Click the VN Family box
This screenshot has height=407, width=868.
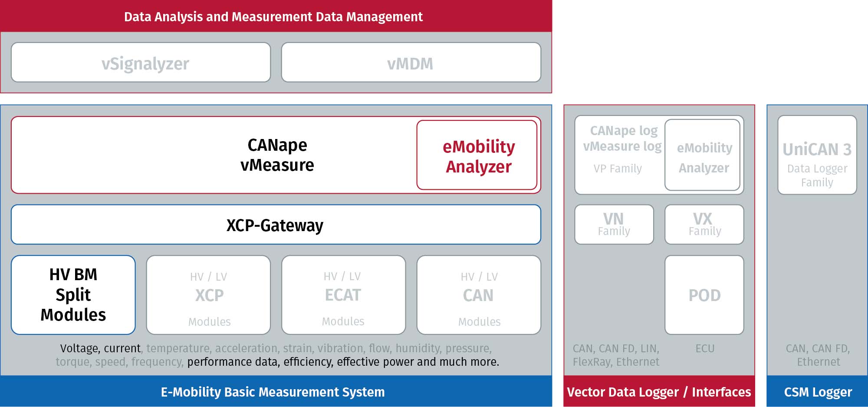[614, 225]
